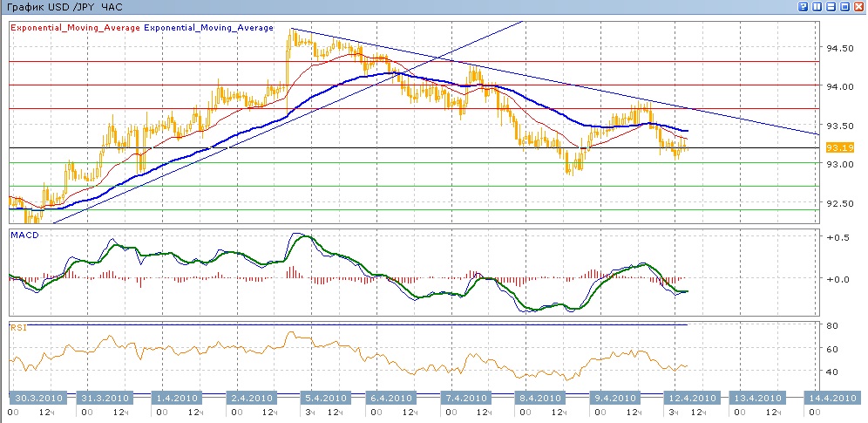868x423 pixels.
Task: Click the 94.50 price axis label
Action: tap(839, 47)
